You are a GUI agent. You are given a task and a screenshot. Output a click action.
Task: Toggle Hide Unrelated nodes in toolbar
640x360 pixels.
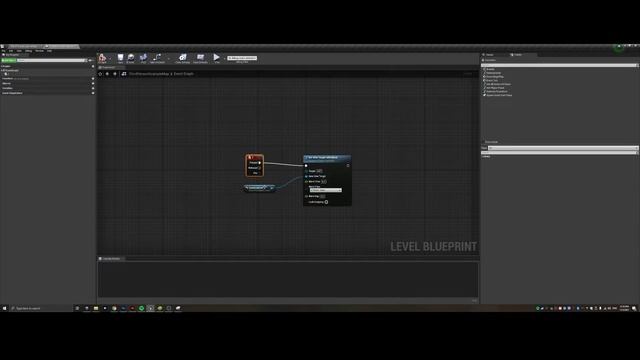(158, 58)
